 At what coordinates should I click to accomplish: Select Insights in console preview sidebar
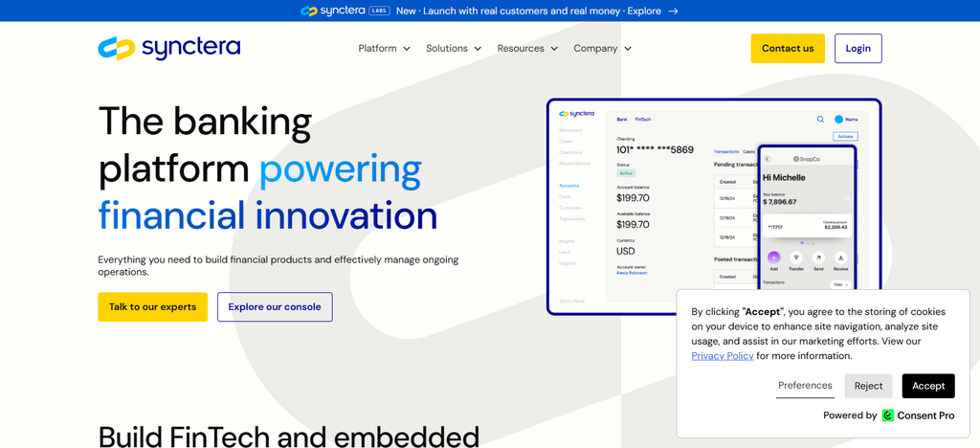tap(567, 241)
